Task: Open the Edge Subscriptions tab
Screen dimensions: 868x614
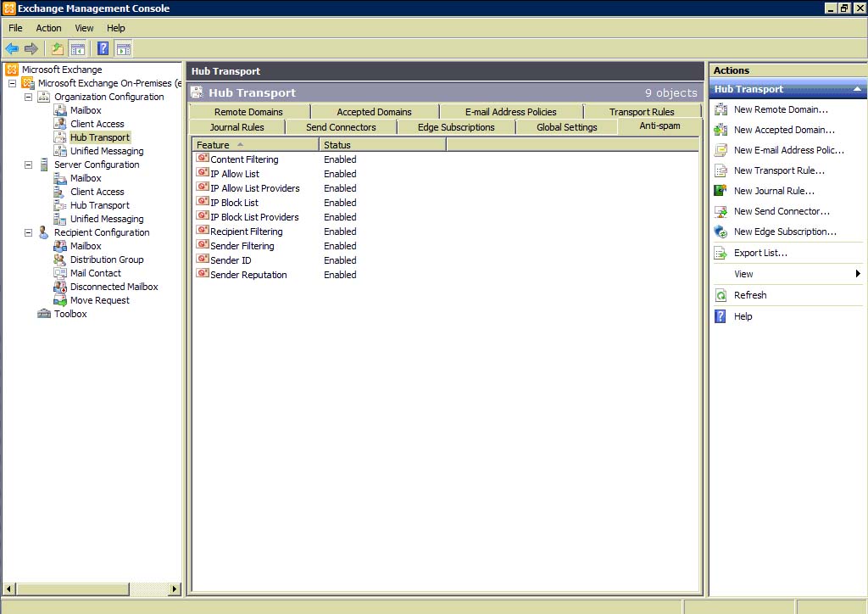Action: (456, 127)
